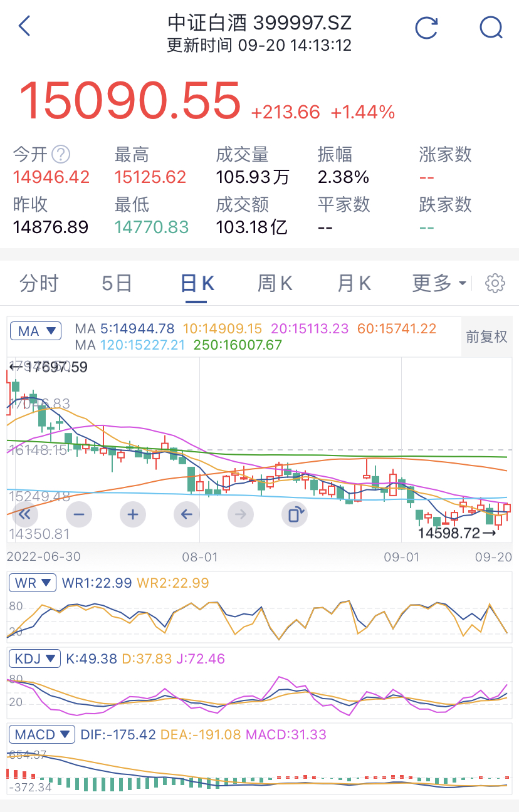Screen dimensions: 519x812
Task: Move chart left with arrow button
Action: (187, 515)
